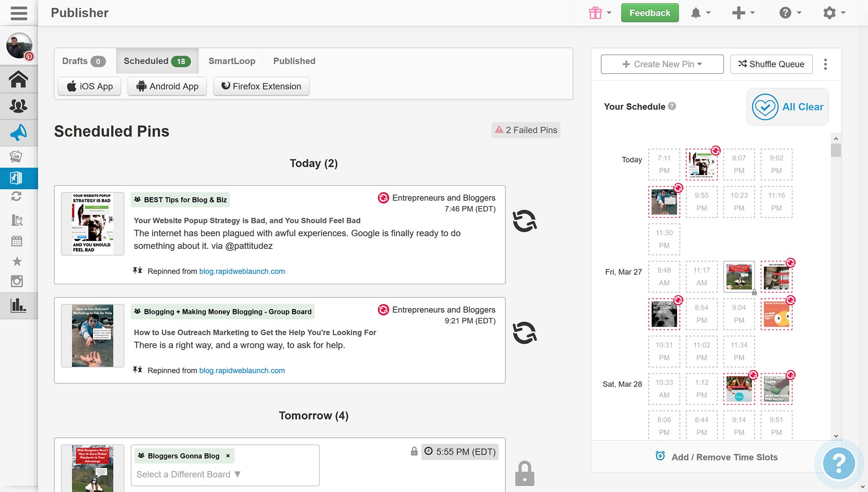Open the three-dot schedule options menu
This screenshot has height=492, width=868.
point(826,64)
